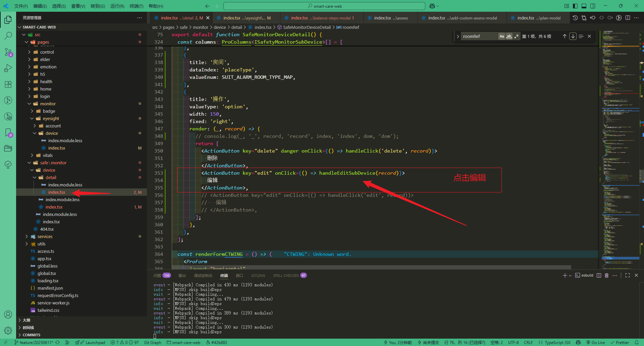Click the timeline history icon in the editor toolbar
This screenshot has width=644, height=346.
tap(576, 18)
